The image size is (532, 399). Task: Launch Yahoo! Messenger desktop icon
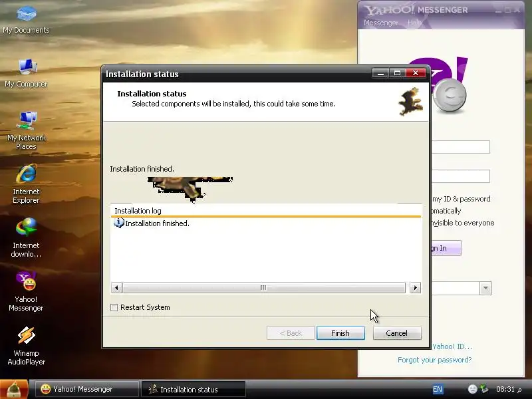(26, 291)
